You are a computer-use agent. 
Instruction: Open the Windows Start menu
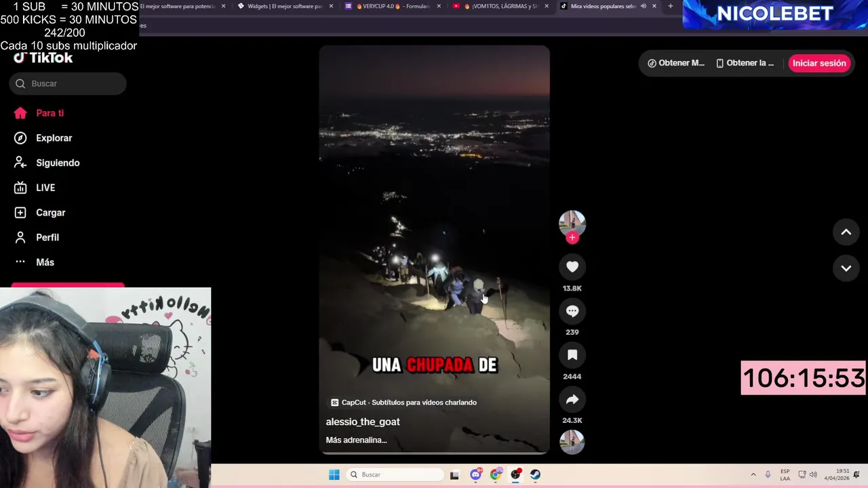tap(334, 474)
